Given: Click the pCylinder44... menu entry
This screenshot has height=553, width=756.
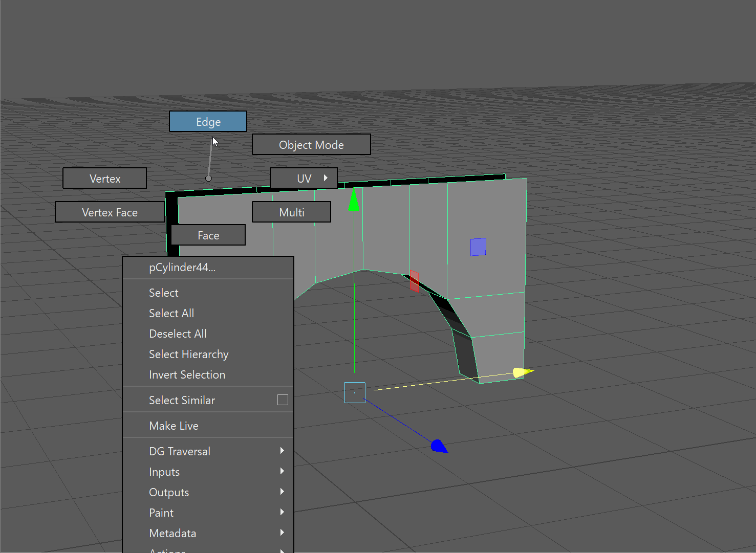Looking at the screenshot, I should 182,267.
